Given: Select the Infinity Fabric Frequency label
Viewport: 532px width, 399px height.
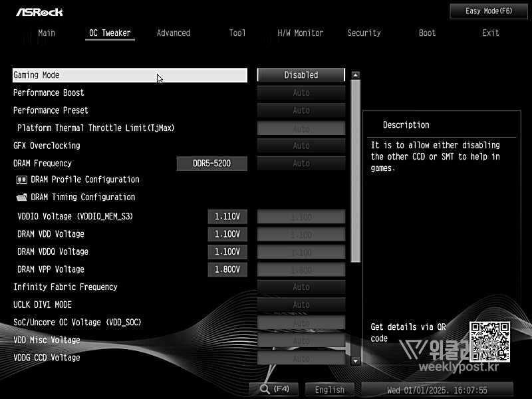Looking at the screenshot, I should [65, 287].
